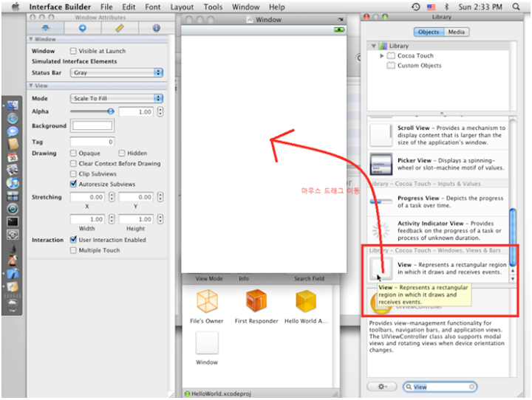Click the Stretching Height stepper
The image size is (532, 400).
(160, 219)
